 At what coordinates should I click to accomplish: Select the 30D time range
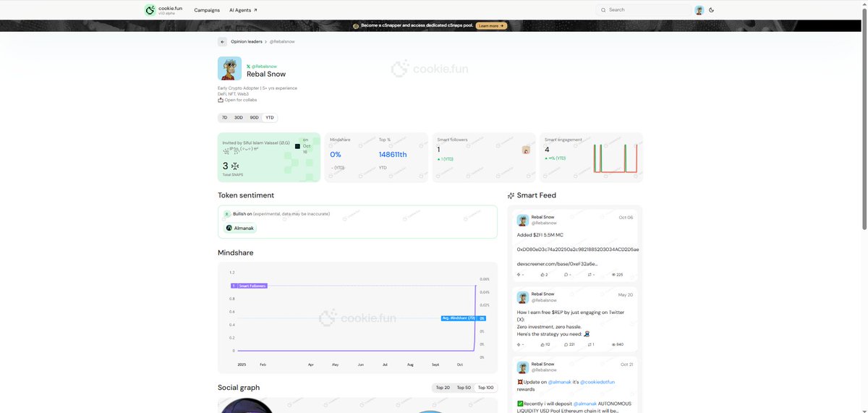click(x=239, y=117)
